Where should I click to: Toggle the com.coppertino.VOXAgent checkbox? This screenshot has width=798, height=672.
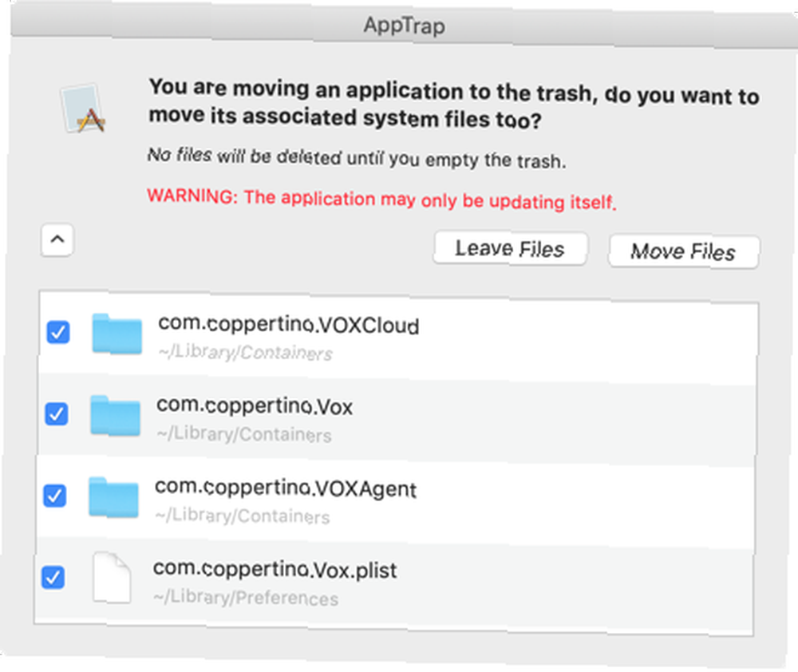click(54, 496)
